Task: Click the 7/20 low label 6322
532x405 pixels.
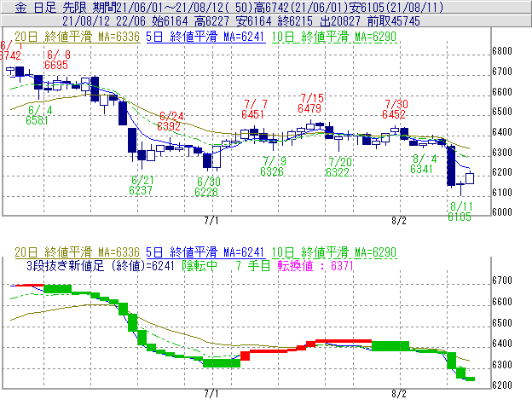Action: pyautogui.click(x=339, y=172)
